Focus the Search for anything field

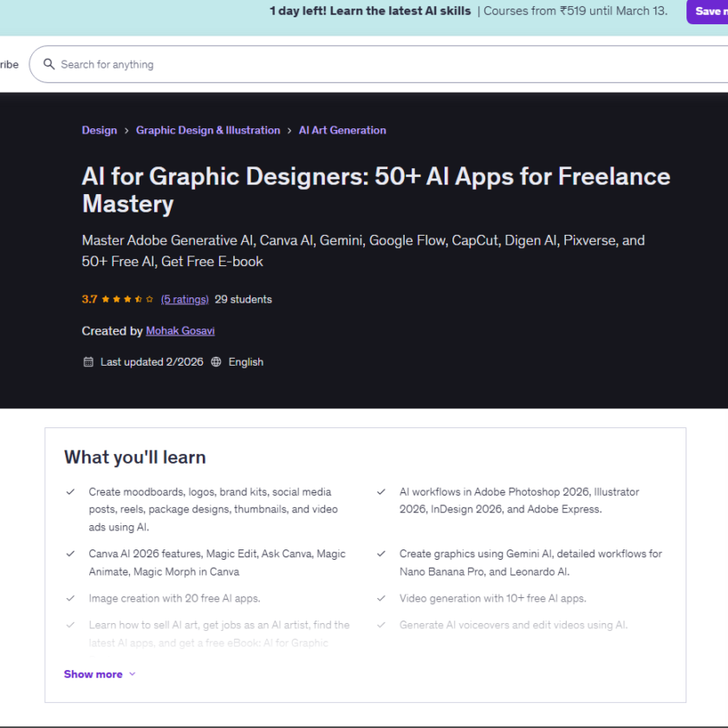347,64
